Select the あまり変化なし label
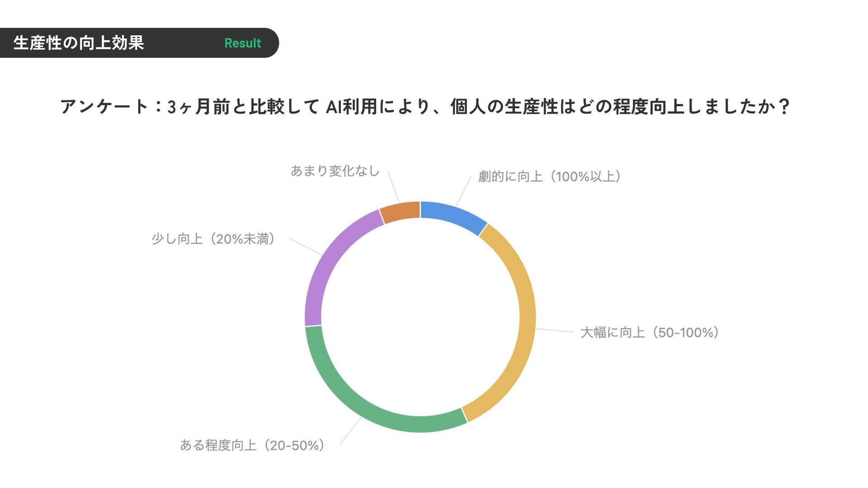The width and height of the screenshot is (868, 488). point(335,171)
